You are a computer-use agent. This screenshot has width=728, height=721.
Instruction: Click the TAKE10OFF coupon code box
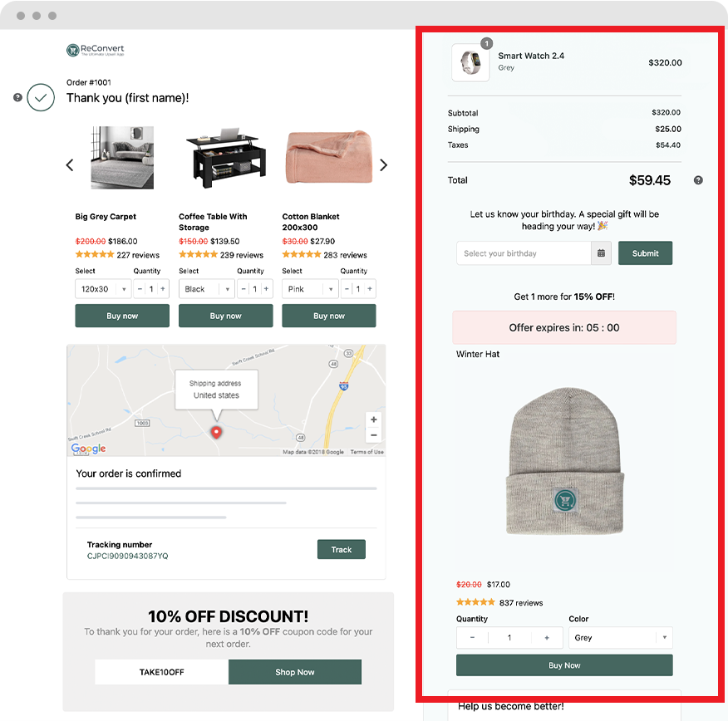point(161,672)
